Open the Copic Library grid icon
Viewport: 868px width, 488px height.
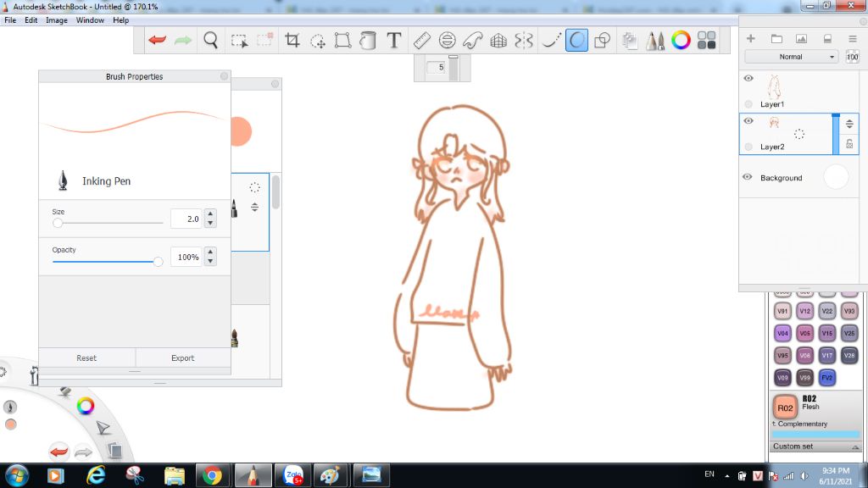(x=706, y=40)
